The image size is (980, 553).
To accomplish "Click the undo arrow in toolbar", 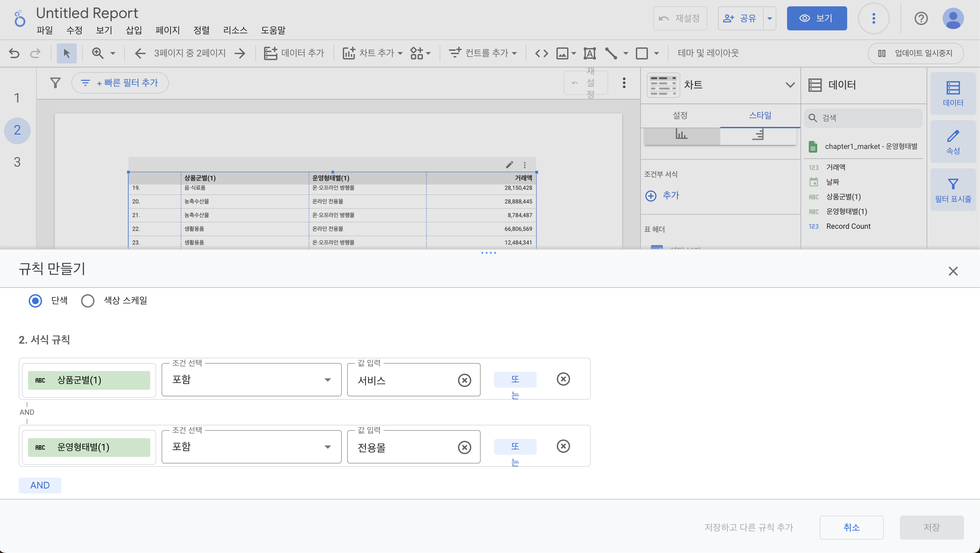I will [14, 53].
